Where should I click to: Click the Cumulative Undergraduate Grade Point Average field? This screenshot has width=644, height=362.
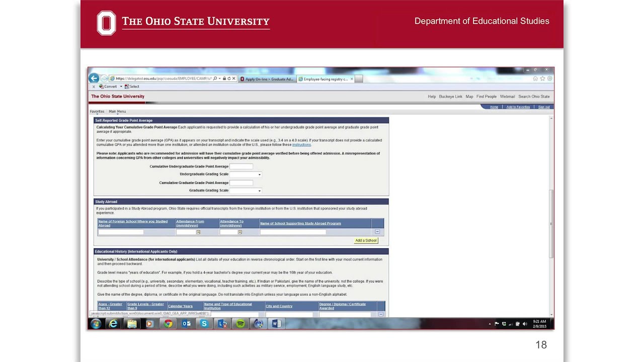tap(241, 166)
